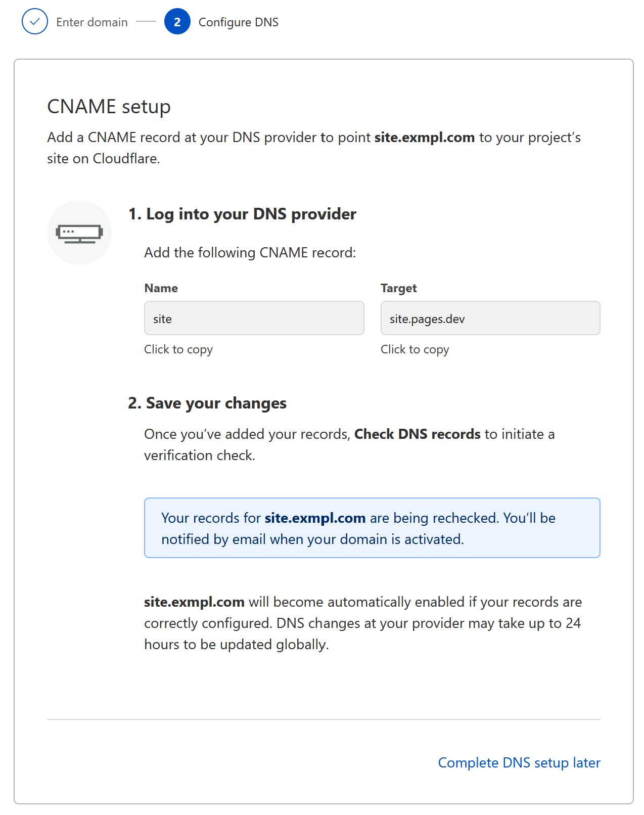
Task: Click the Target input containing site.pages.dev
Action: coord(490,318)
